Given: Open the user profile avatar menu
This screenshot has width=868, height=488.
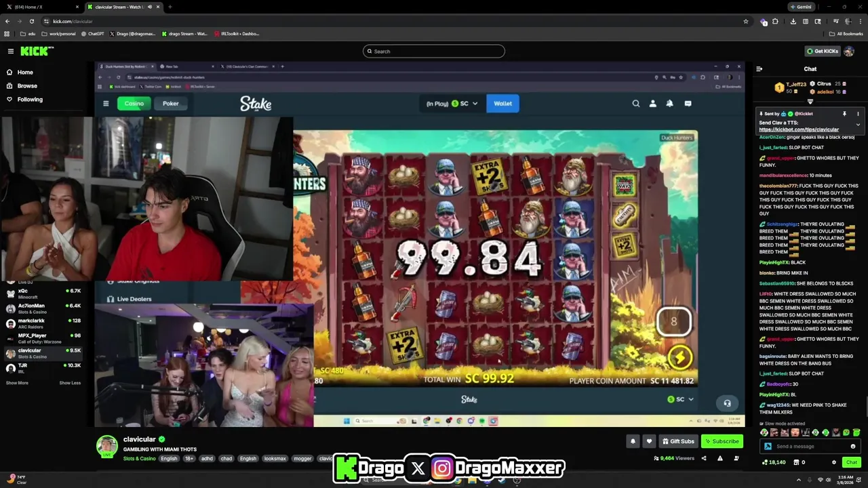Looking at the screenshot, I should tap(849, 51).
